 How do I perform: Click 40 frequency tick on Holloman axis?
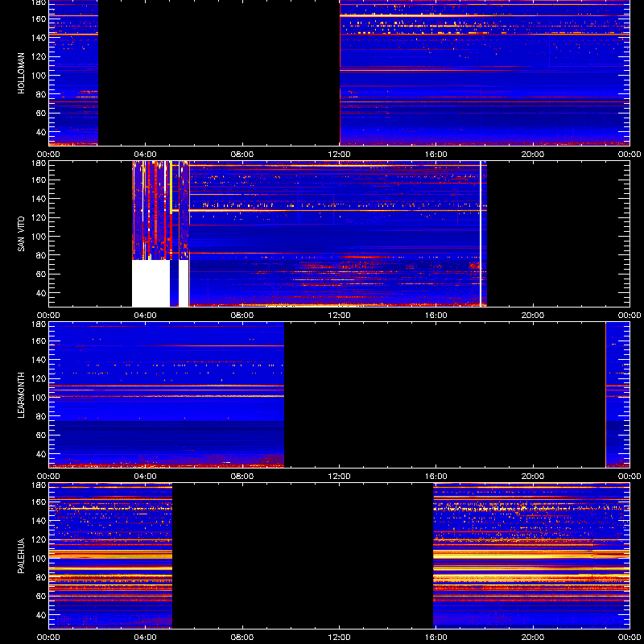point(41,132)
